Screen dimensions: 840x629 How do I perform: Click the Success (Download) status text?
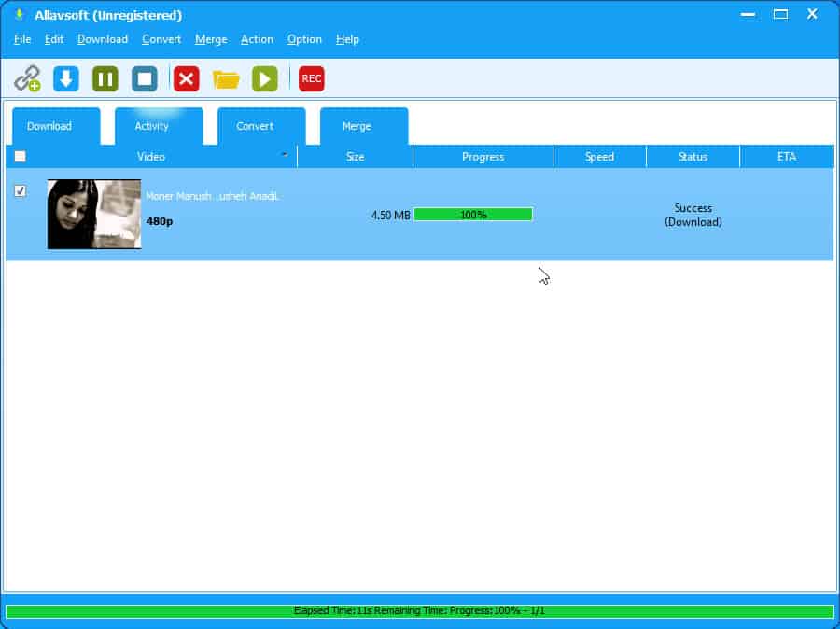pos(693,215)
